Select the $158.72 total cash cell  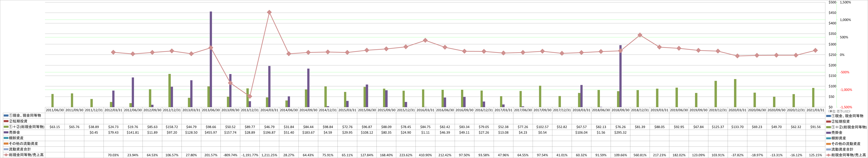pyautogui.click(x=172, y=127)
